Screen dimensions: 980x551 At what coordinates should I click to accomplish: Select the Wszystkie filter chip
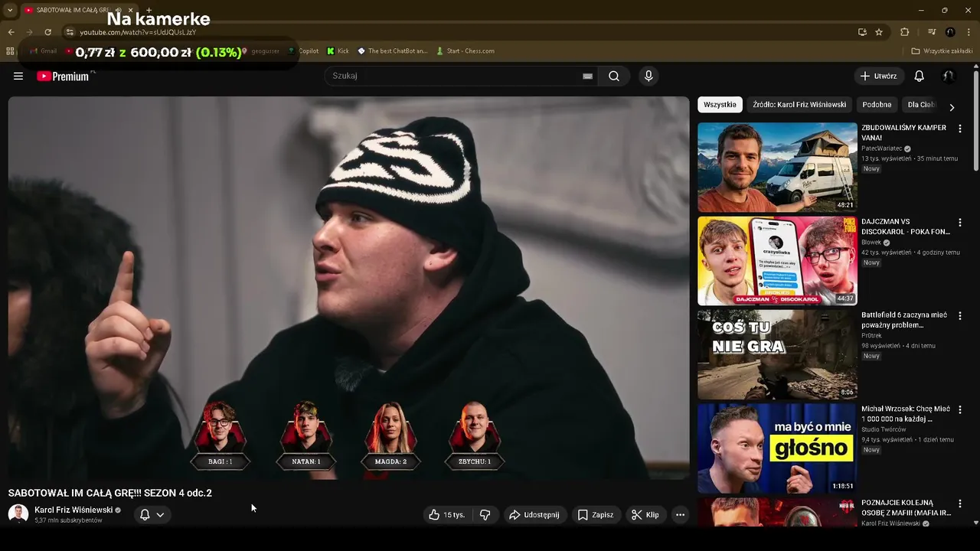[720, 105]
